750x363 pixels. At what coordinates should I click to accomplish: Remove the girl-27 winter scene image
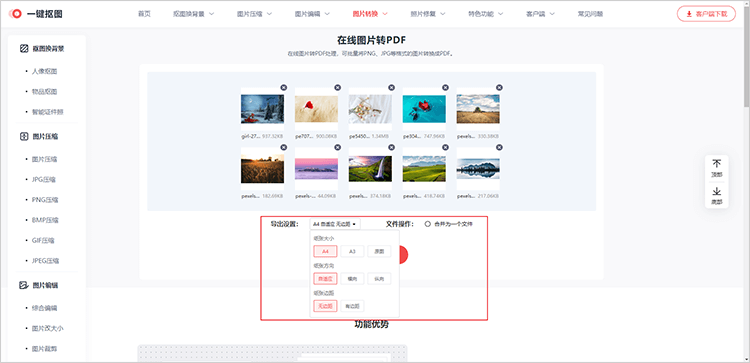(x=284, y=88)
